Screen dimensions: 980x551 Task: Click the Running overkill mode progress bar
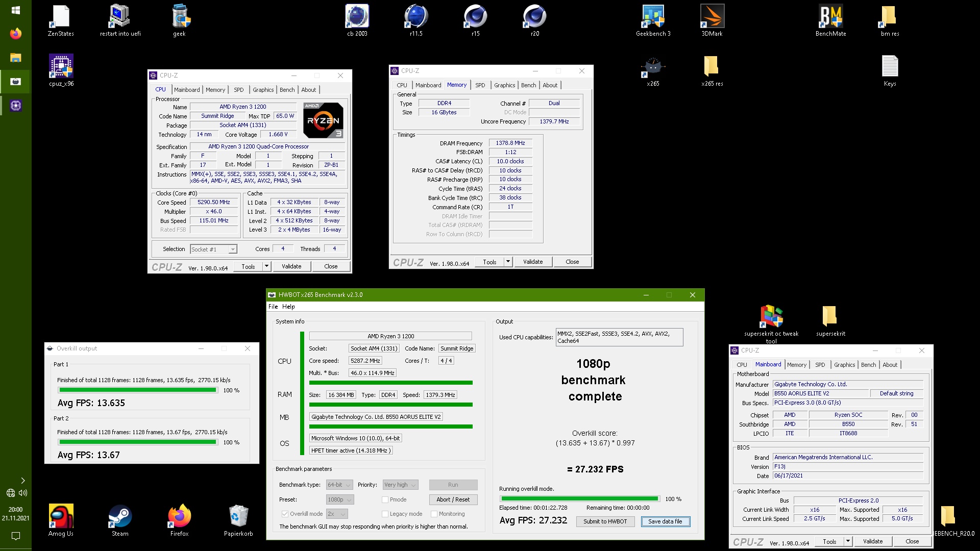click(x=579, y=498)
